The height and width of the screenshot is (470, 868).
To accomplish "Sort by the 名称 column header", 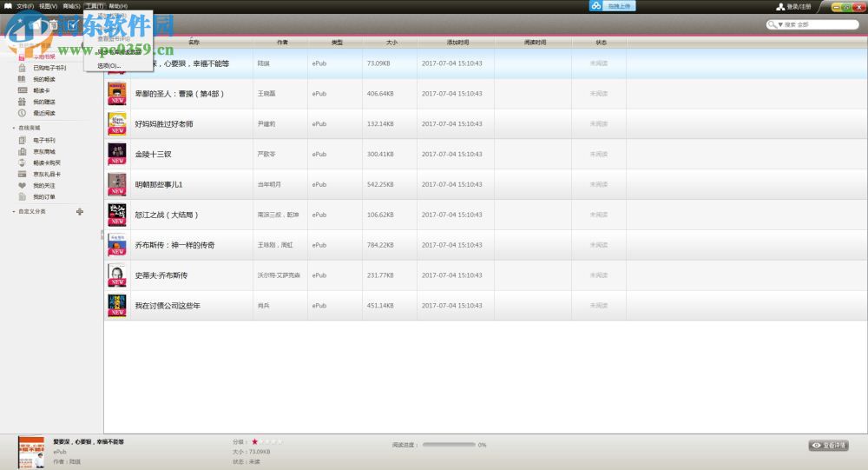I will coord(194,42).
